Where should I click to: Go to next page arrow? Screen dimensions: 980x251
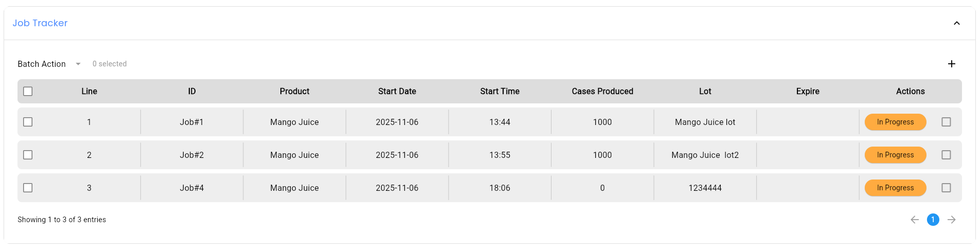[x=951, y=220]
